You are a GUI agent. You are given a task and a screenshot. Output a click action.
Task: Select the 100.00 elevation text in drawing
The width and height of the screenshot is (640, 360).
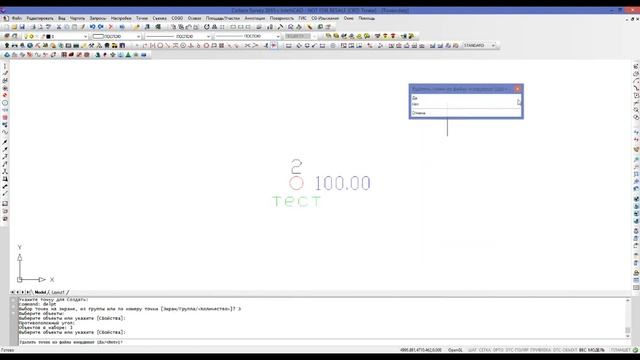[342, 183]
